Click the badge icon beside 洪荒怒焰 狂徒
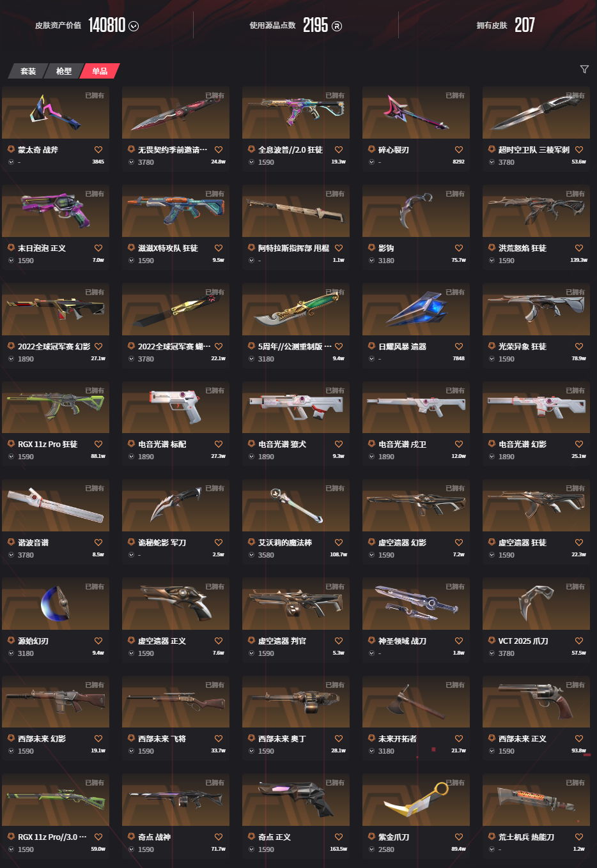Viewport: 597px width, 868px height. [492, 248]
